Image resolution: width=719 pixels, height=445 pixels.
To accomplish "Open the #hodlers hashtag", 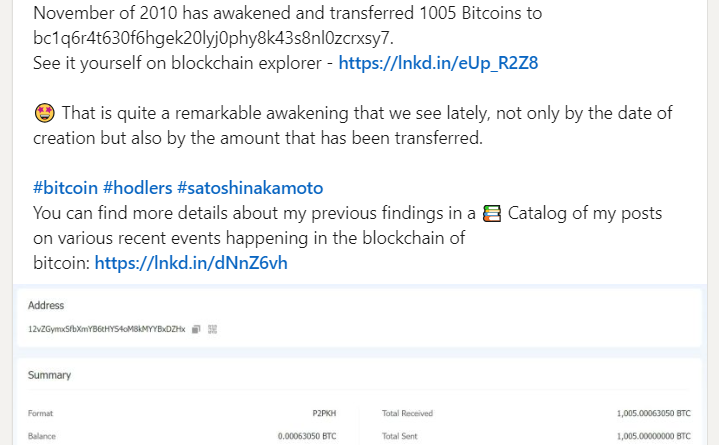I will [137, 188].
